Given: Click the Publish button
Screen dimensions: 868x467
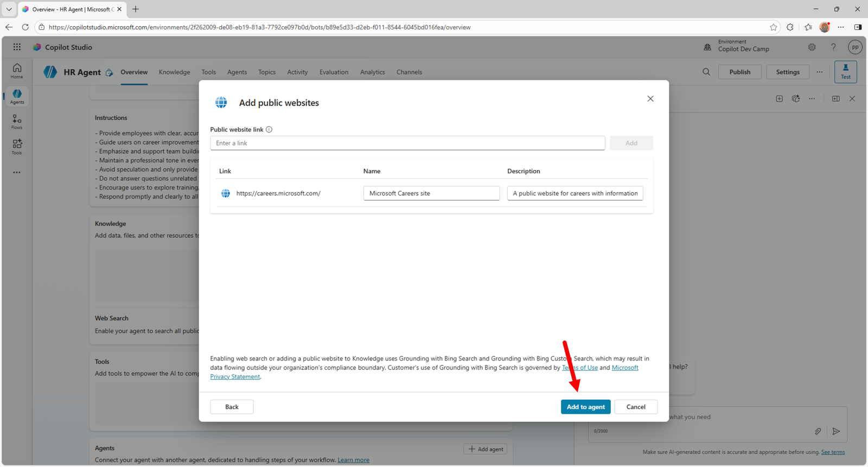Looking at the screenshot, I should point(740,72).
